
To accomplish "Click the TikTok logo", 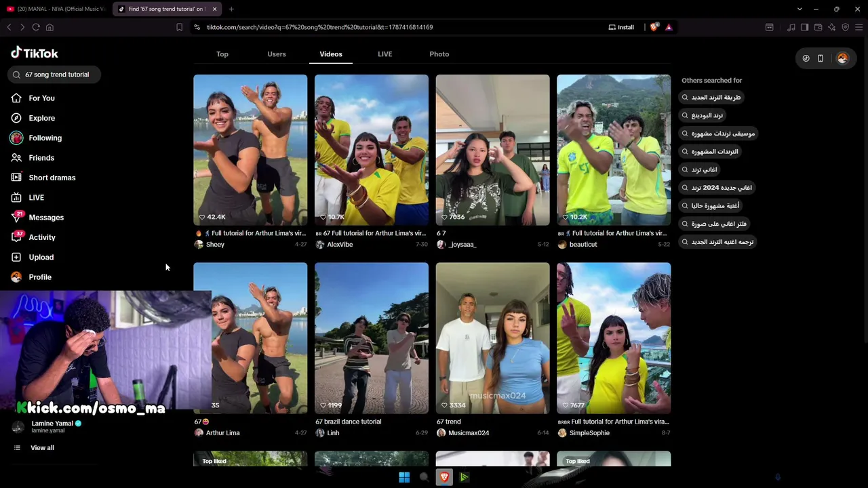I will 35,53.
